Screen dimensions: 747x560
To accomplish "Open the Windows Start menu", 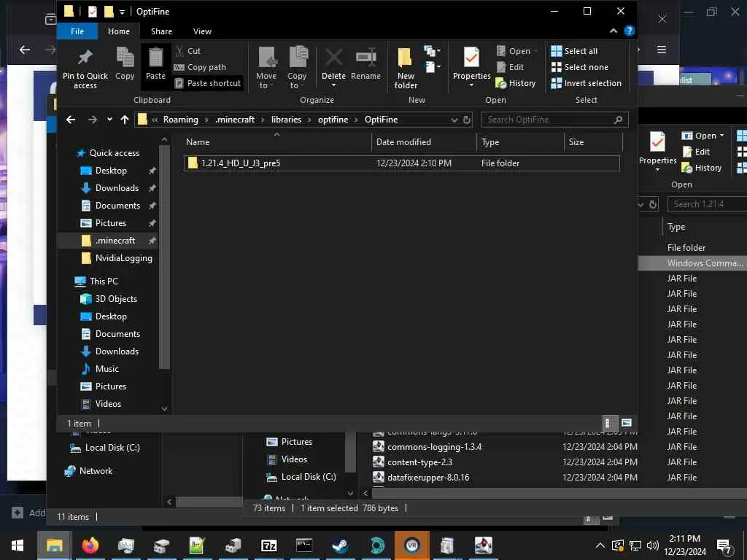I will pyautogui.click(x=18, y=545).
